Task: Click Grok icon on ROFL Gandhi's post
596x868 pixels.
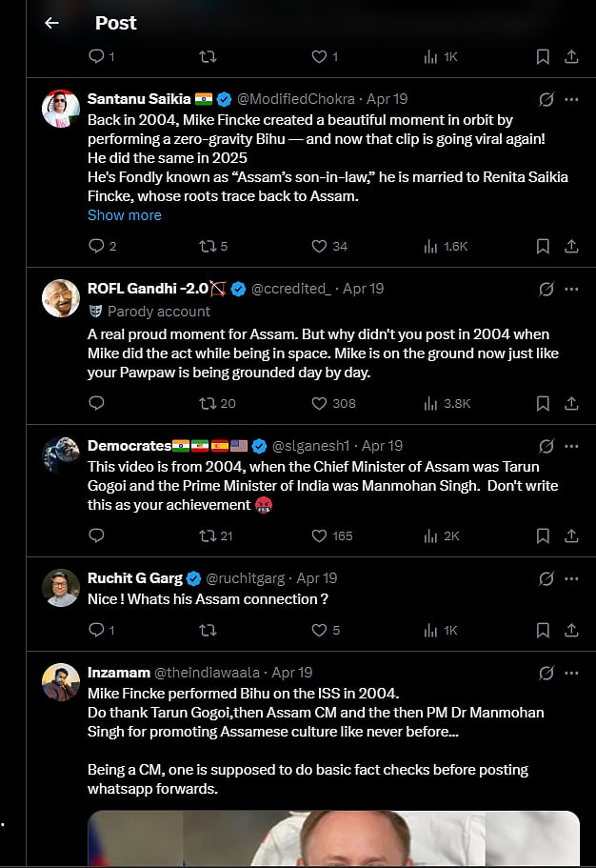Action: (546, 289)
